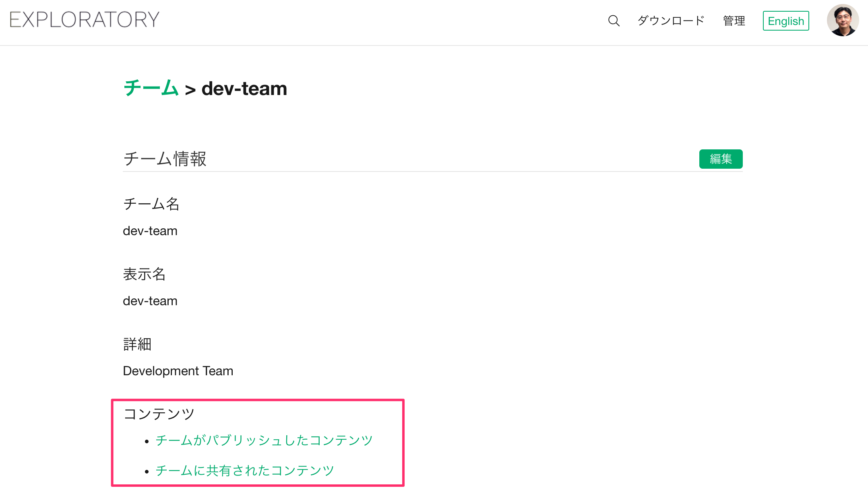Screen dimensions: 868x492
Task: Open the 管理 menu item
Action: pos(734,21)
